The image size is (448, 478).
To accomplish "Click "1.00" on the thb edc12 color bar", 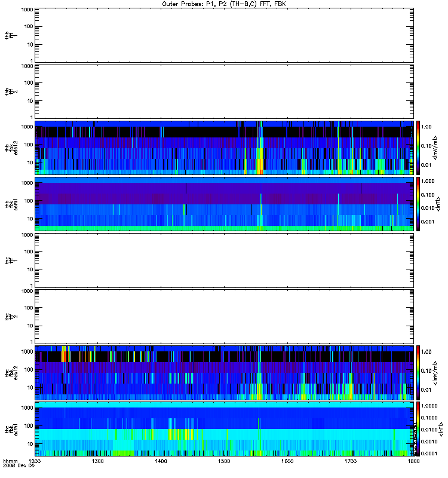I will click(x=426, y=127).
